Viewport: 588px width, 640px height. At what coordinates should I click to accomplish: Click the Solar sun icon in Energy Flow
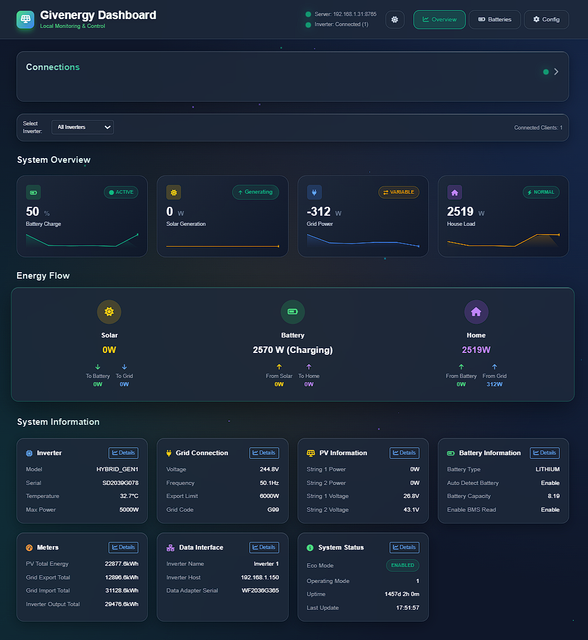coord(109,312)
